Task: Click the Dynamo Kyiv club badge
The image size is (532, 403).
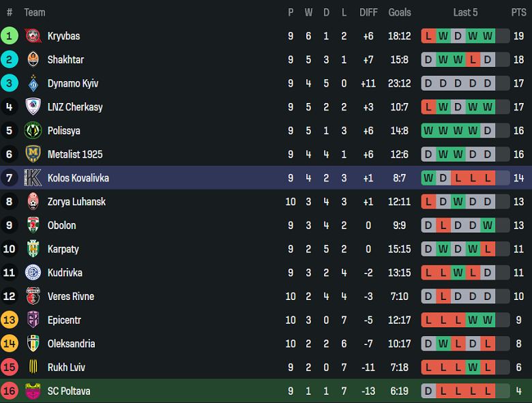Action: tap(33, 83)
